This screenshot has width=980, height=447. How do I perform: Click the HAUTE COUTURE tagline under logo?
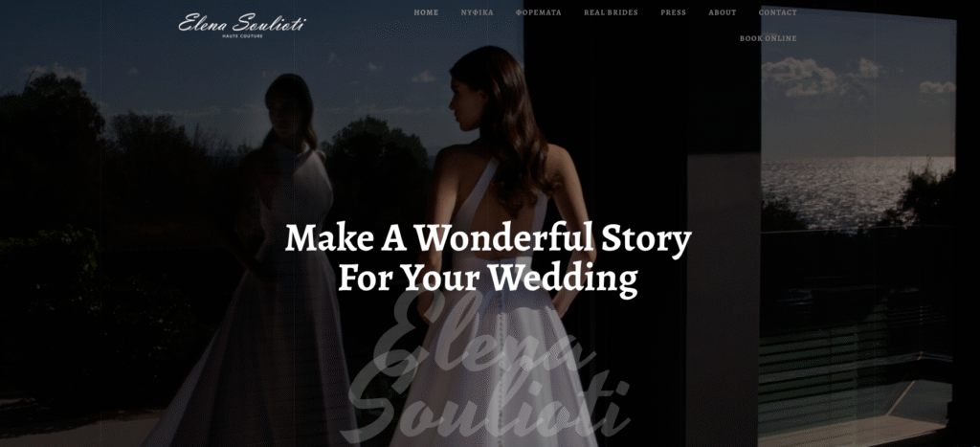tap(242, 36)
